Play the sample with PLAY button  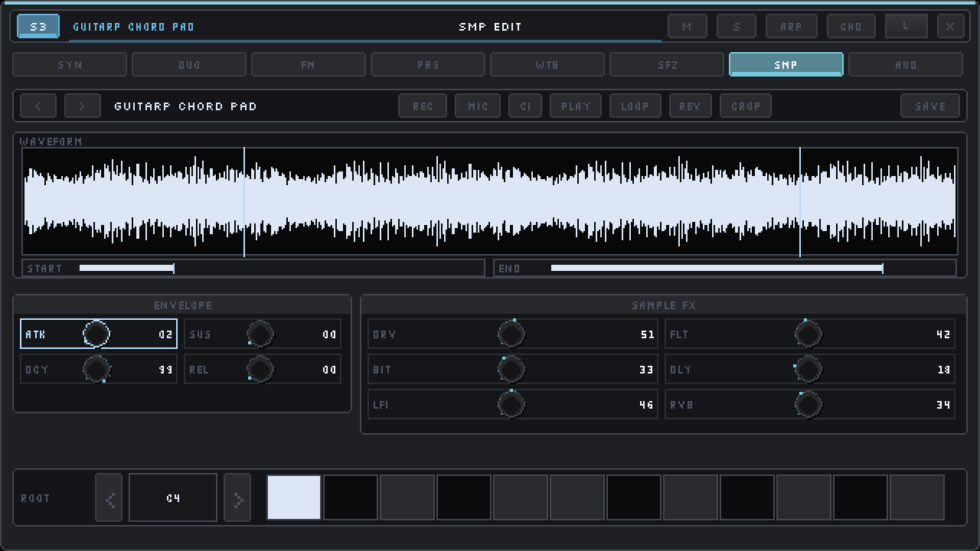pos(576,106)
